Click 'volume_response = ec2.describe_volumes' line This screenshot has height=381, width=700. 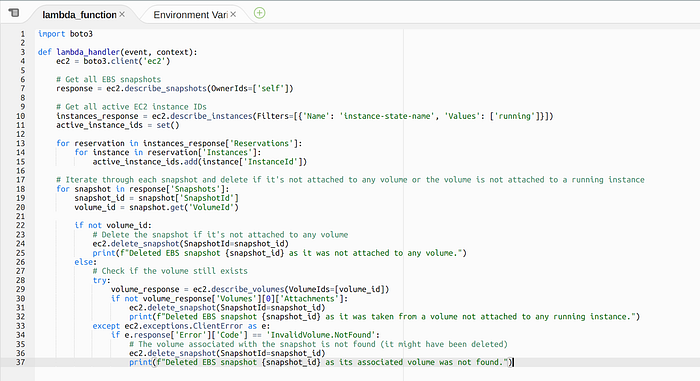[250, 289]
